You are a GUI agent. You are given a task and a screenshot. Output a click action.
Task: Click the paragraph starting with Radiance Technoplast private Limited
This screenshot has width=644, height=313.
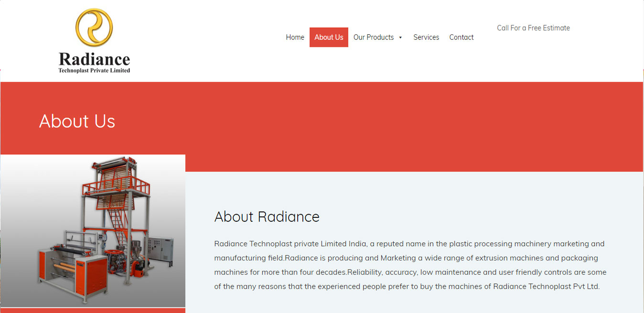[x=410, y=265]
